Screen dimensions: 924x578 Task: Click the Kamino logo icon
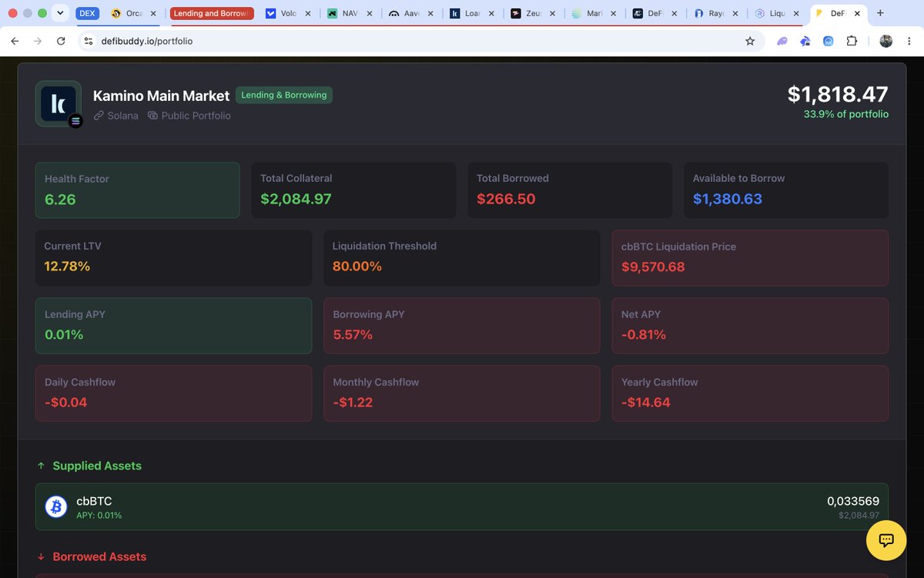59,103
